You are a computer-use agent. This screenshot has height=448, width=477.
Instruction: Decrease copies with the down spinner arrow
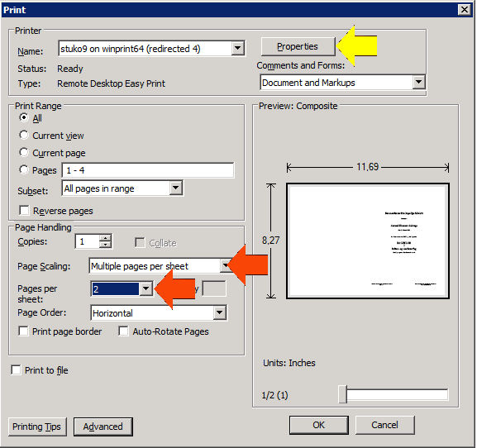tap(105, 245)
